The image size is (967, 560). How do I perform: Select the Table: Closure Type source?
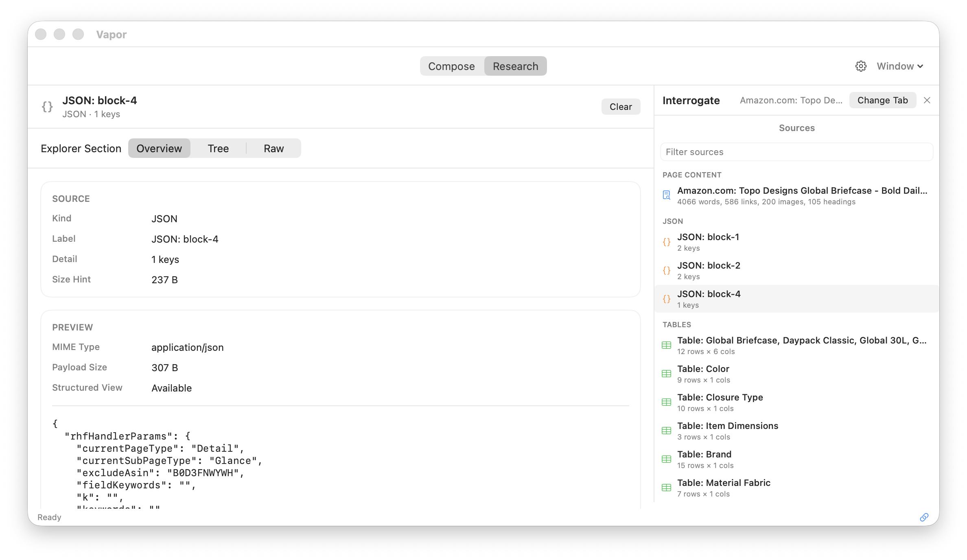pos(720,397)
